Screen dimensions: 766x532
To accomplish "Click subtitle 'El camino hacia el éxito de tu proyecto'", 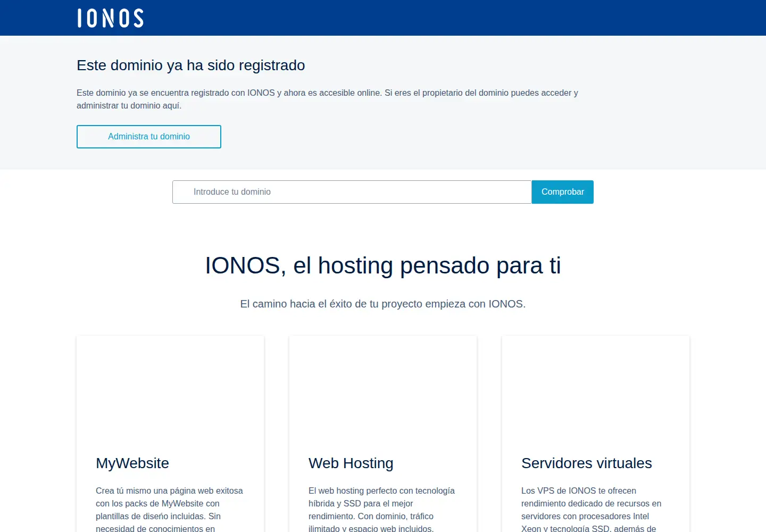I will tap(383, 304).
